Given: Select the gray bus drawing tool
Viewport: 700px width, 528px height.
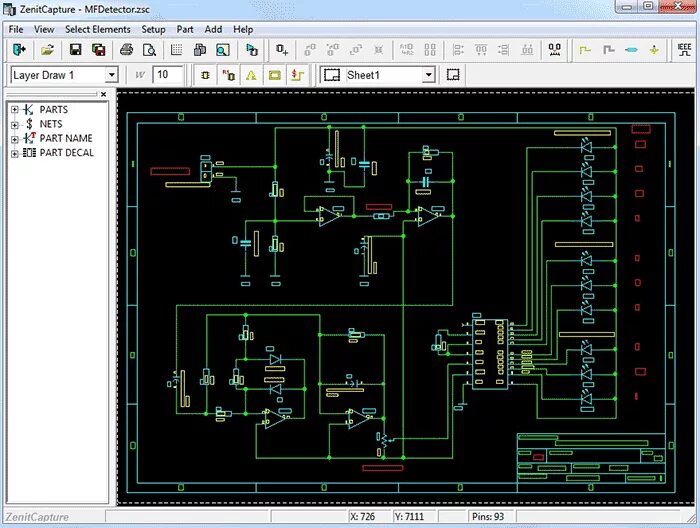Looking at the screenshot, I should pos(608,50).
